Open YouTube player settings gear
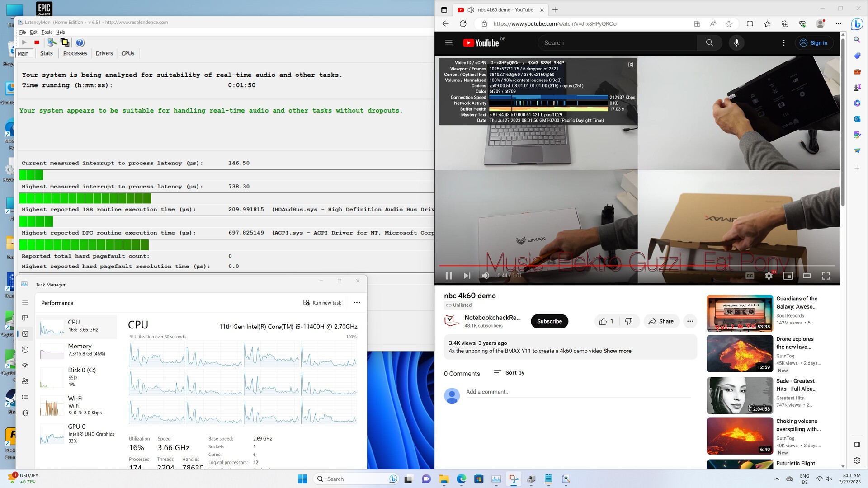 (x=769, y=276)
